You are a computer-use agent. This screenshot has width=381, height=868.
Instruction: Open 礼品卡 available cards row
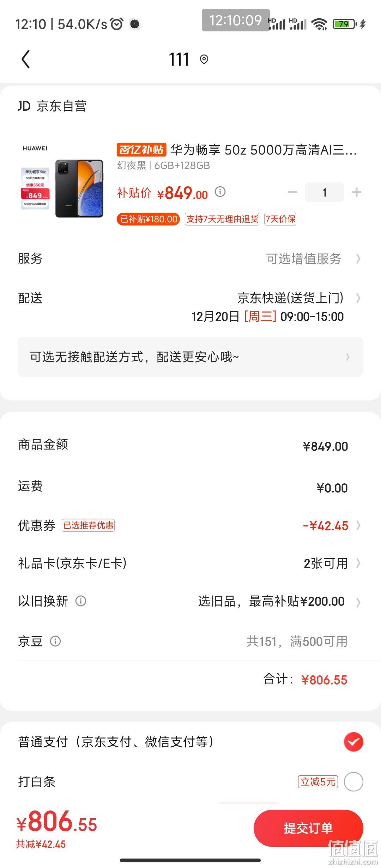[x=190, y=563]
